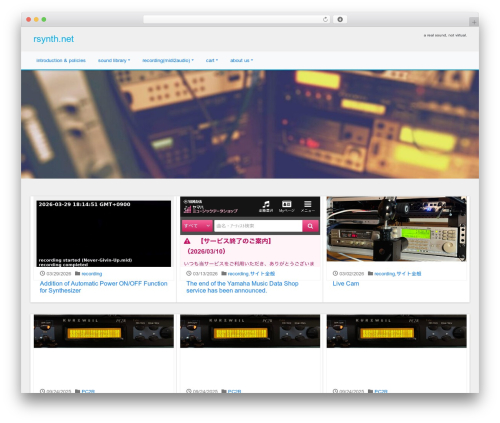
Task: Open the 'recording' category under the Yamaha post
Action: click(238, 274)
